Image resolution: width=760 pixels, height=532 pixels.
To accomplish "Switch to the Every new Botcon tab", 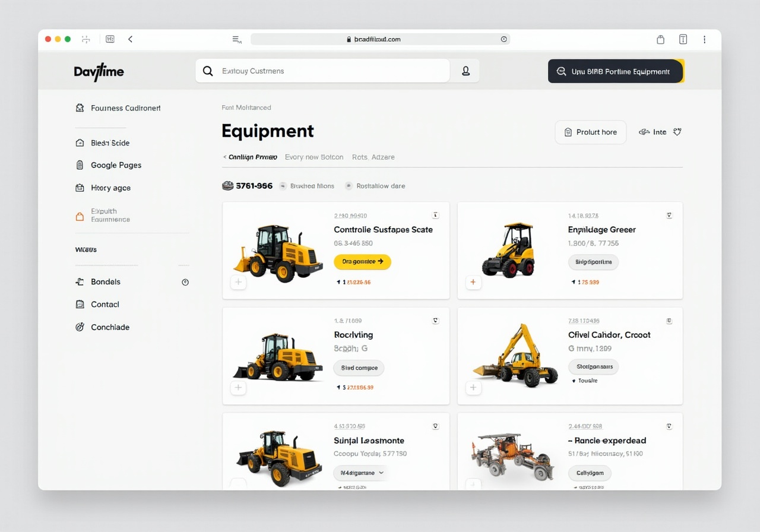I will (313, 157).
